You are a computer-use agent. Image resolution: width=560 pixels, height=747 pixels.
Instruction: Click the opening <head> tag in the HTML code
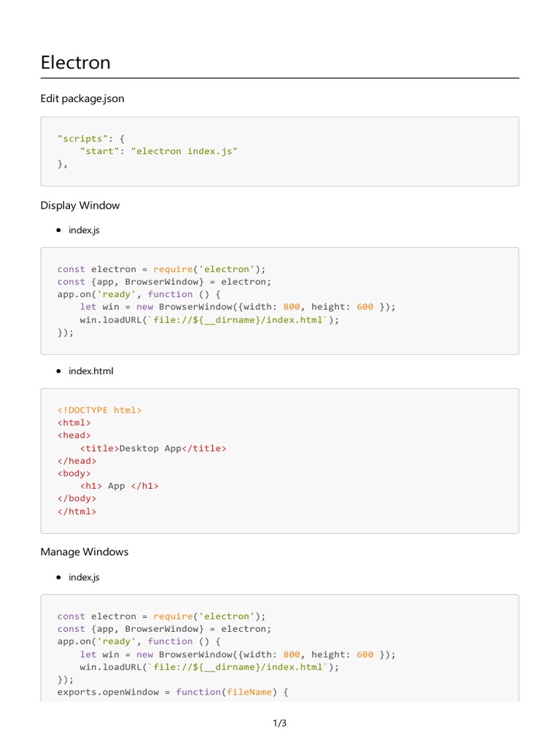(x=74, y=436)
